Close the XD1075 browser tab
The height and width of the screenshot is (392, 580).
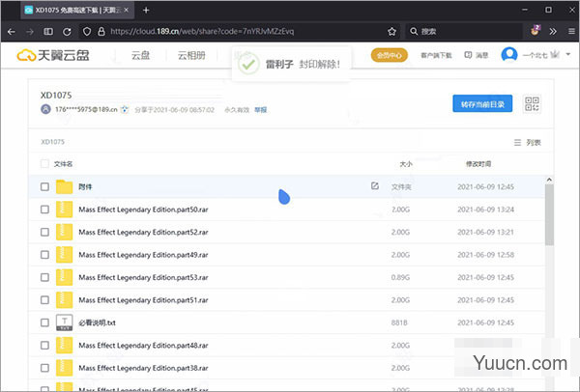[x=126, y=10]
